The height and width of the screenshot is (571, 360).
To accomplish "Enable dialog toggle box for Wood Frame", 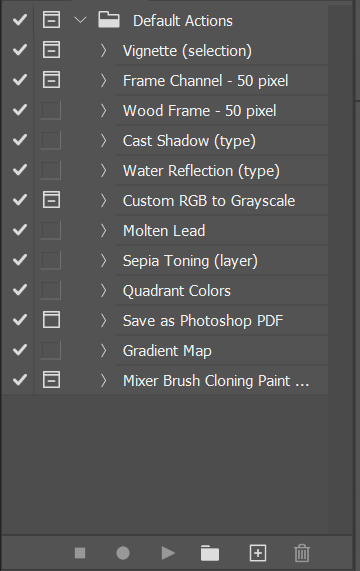I will click(x=51, y=110).
